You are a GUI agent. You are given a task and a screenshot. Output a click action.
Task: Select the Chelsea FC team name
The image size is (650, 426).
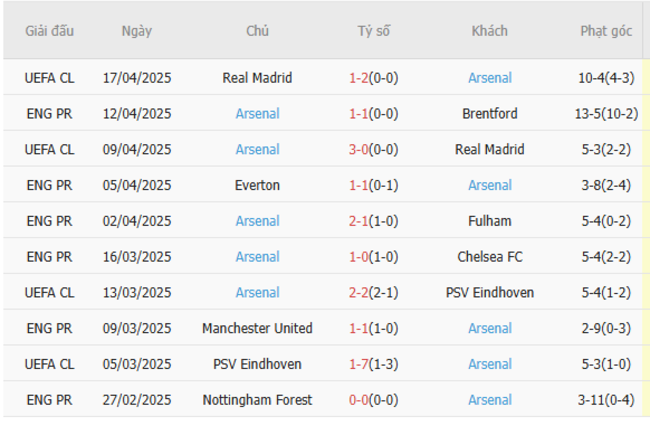[x=490, y=257]
